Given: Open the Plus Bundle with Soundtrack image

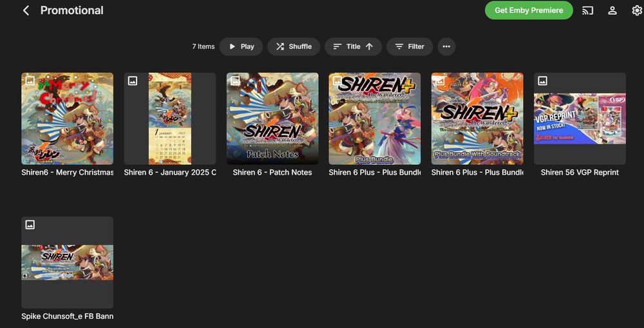Looking at the screenshot, I should tap(477, 119).
